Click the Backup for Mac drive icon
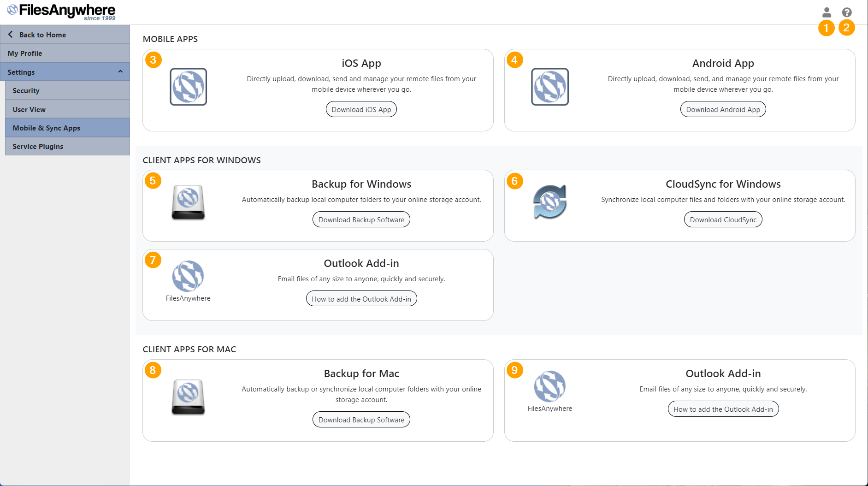The width and height of the screenshot is (868, 486). [x=188, y=397]
